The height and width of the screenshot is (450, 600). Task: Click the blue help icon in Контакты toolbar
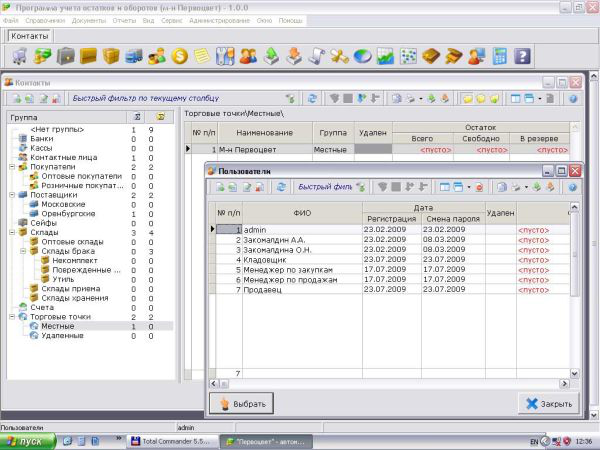pos(573,99)
